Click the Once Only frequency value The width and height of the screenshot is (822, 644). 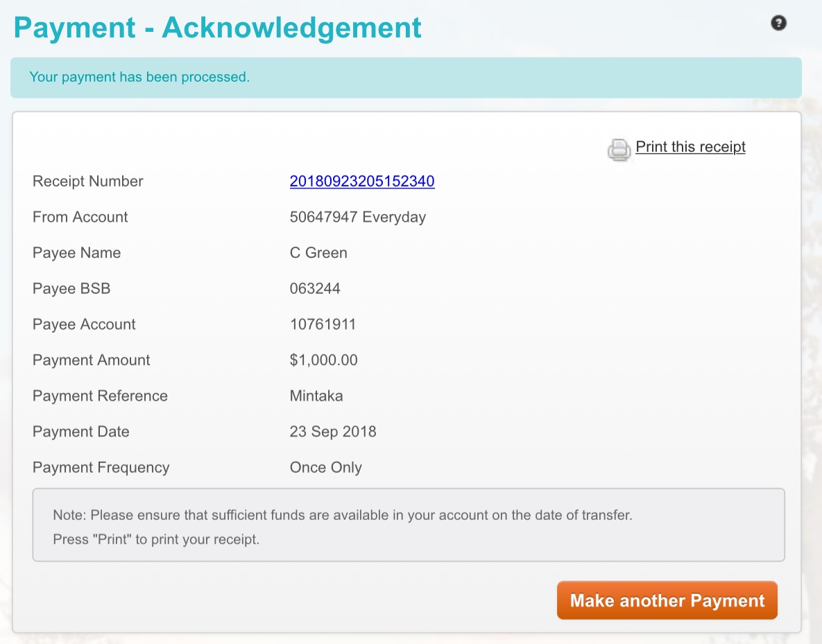pos(325,468)
